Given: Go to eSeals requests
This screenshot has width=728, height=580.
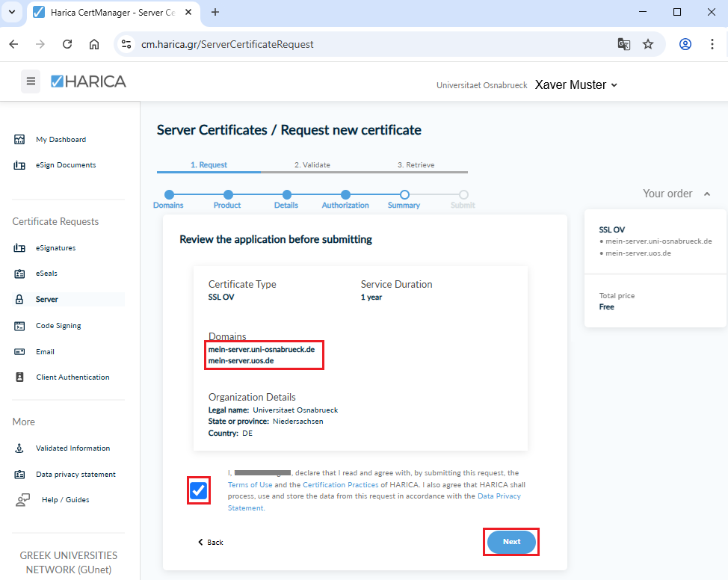Looking at the screenshot, I should pyautogui.click(x=46, y=274).
